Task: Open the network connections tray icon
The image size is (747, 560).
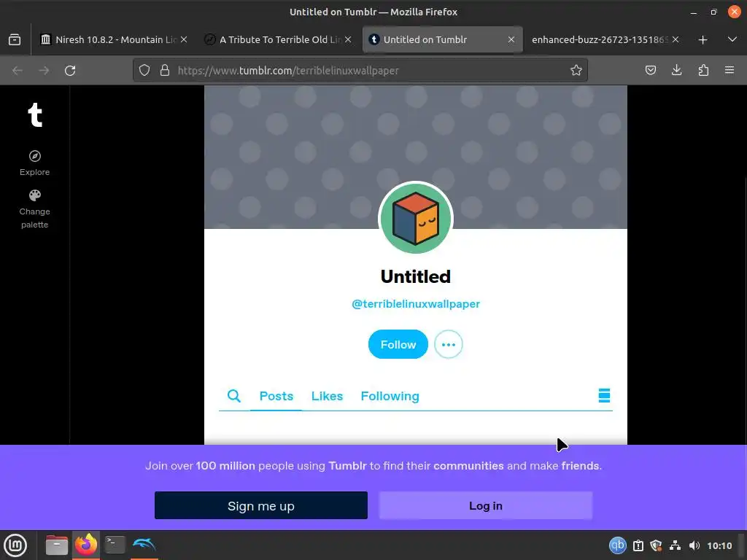Action: (675, 545)
